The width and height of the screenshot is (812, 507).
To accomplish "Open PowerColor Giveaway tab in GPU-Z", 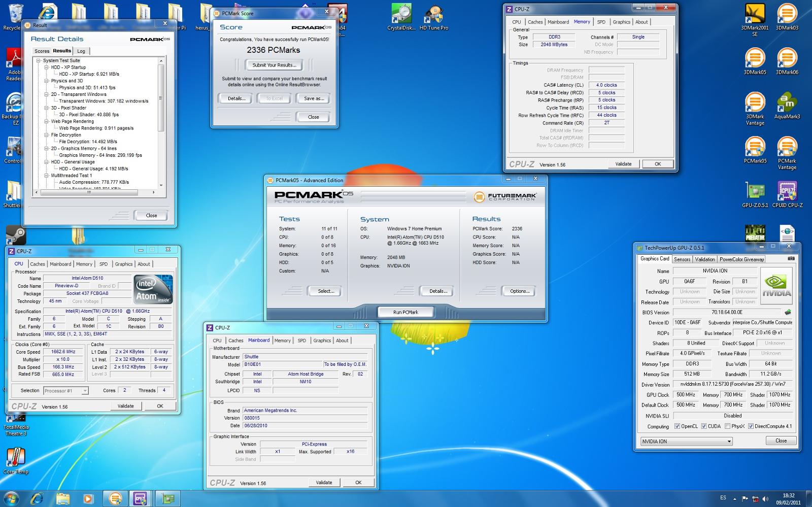I will 741,259.
